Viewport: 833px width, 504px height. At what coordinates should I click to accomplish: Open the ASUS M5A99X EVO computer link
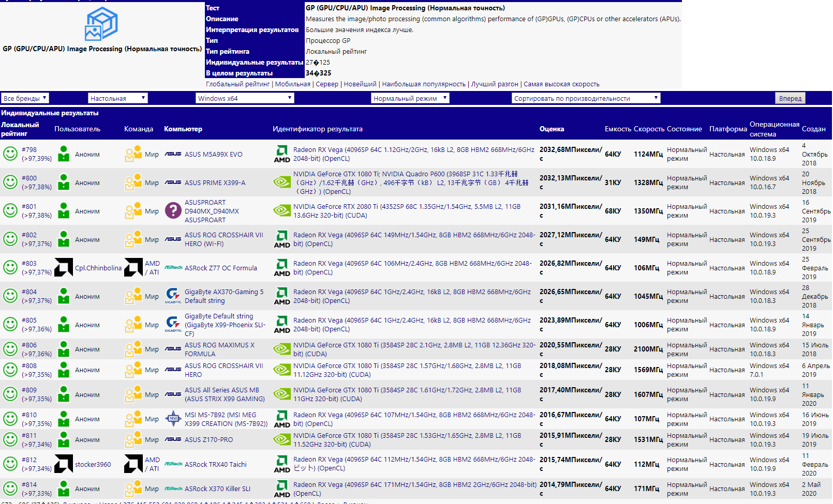click(x=214, y=154)
